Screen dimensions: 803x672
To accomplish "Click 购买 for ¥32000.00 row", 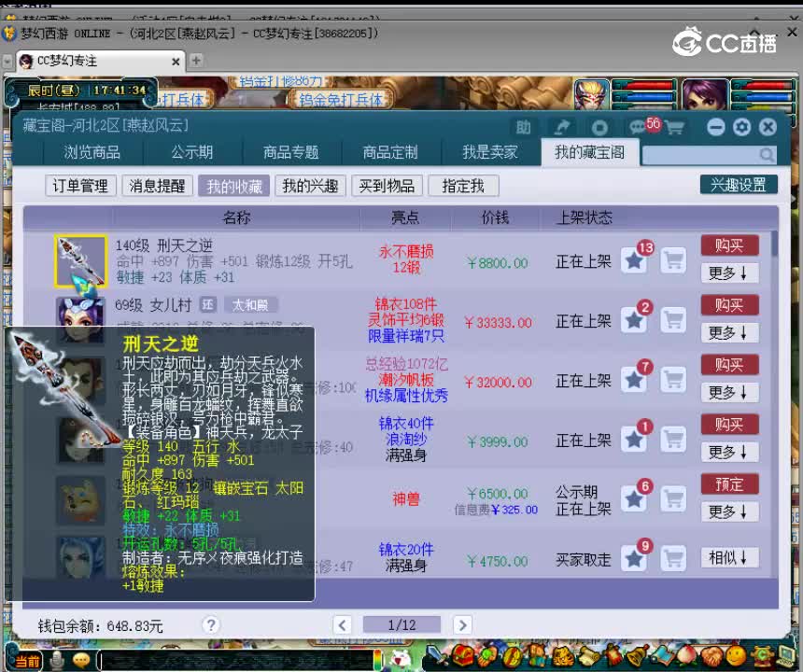I will (730, 365).
